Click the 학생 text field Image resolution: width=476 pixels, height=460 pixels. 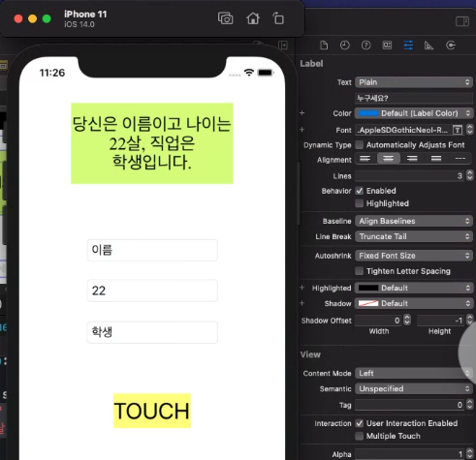[x=152, y=332]
